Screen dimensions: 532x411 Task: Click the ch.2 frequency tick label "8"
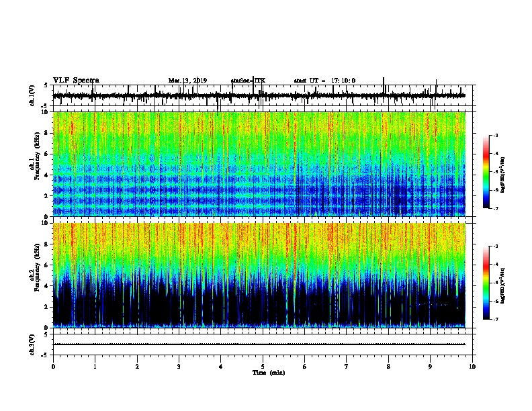coord(47,244)
